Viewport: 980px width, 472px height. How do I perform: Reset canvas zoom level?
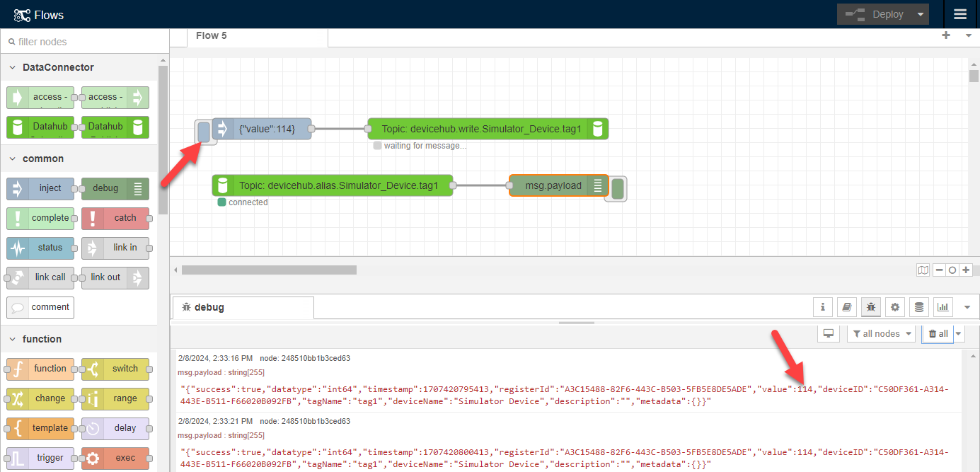tap(952, 270)
